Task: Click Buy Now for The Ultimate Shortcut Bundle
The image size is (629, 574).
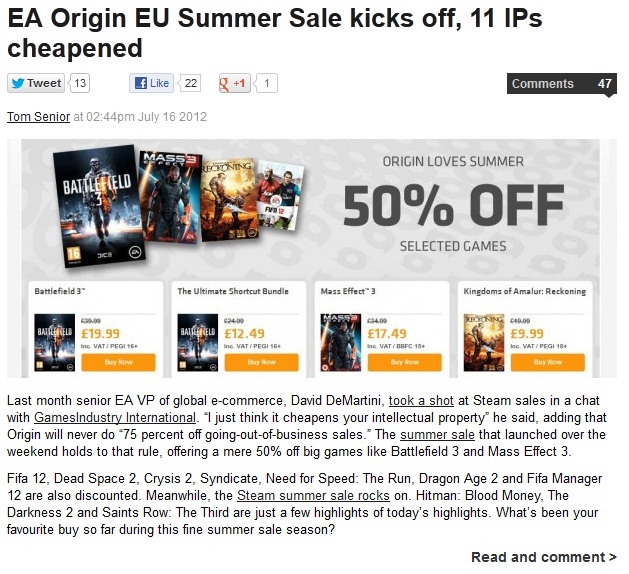Action: pyautogui.click(x=262, y=362)
